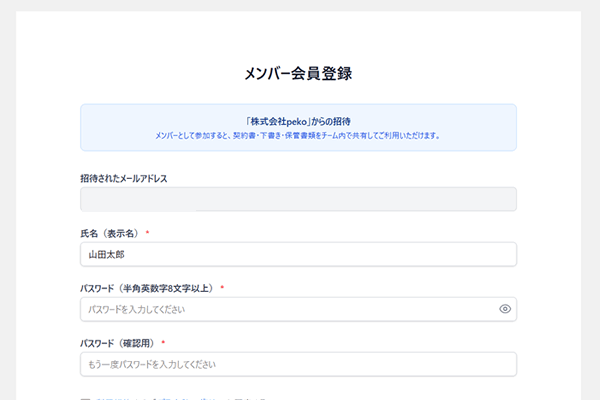Focus the パスワード（確認用） input field
The image size is (600, 400).
point(298,364)
